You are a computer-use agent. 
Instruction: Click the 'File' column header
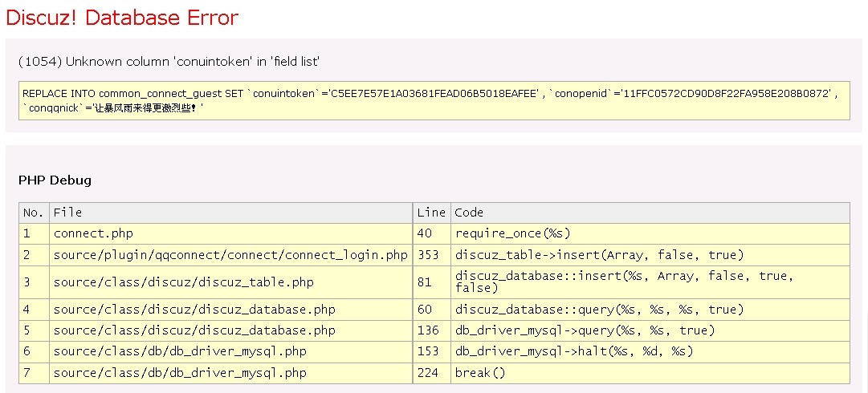click(x=67, y=213)
